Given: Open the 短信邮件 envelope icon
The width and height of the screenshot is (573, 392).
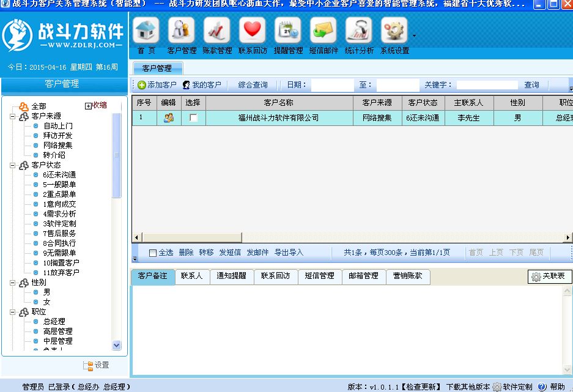Looking at the screenshot, I should (323, 30).
